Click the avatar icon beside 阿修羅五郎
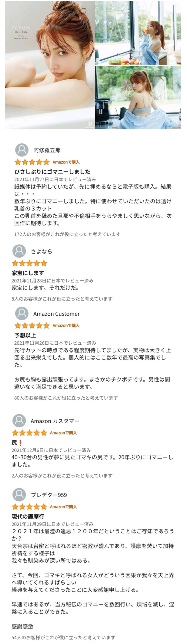This screenshot has height=644, width=187. [x=22, y=150]
